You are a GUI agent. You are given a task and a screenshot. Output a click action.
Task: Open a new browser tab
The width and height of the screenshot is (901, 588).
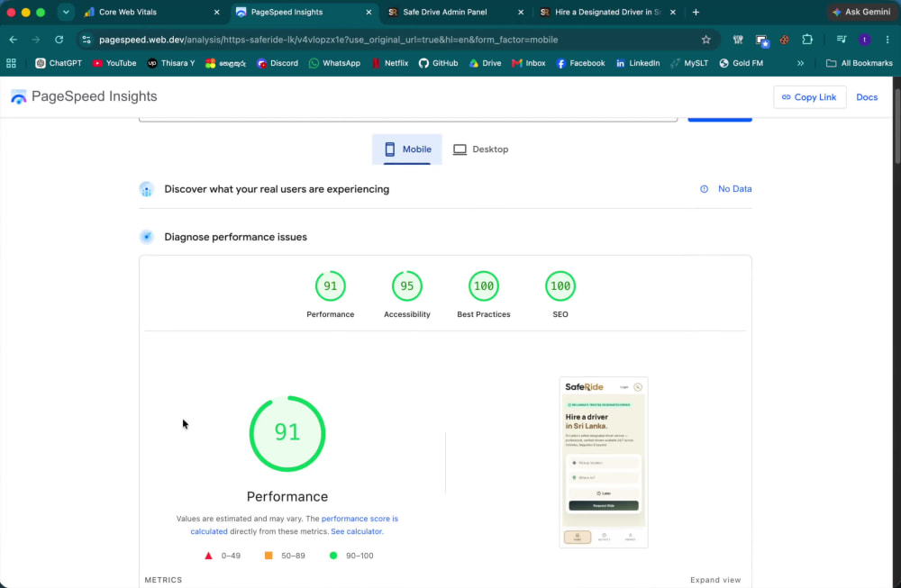tap(696, 12)
